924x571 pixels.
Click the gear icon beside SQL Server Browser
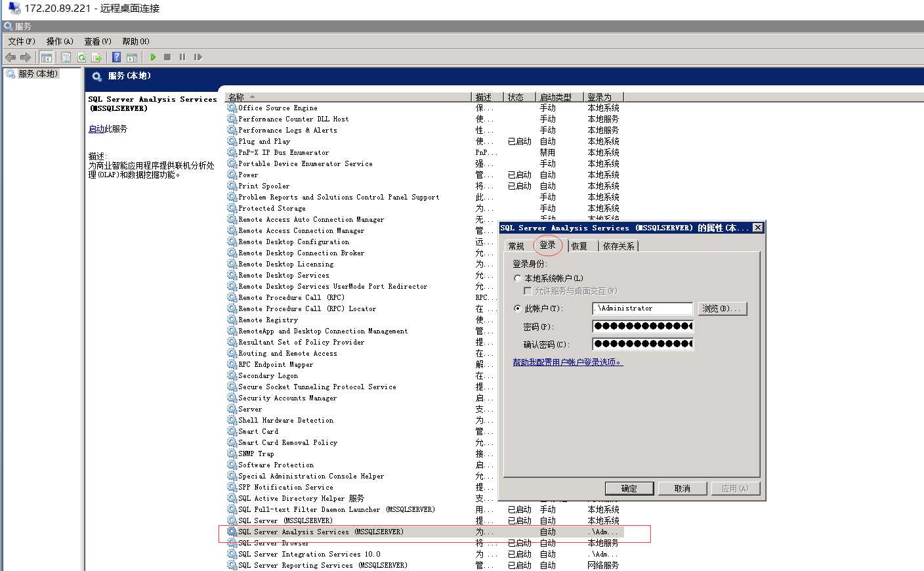pyautogui.click(x=232, y=543)
